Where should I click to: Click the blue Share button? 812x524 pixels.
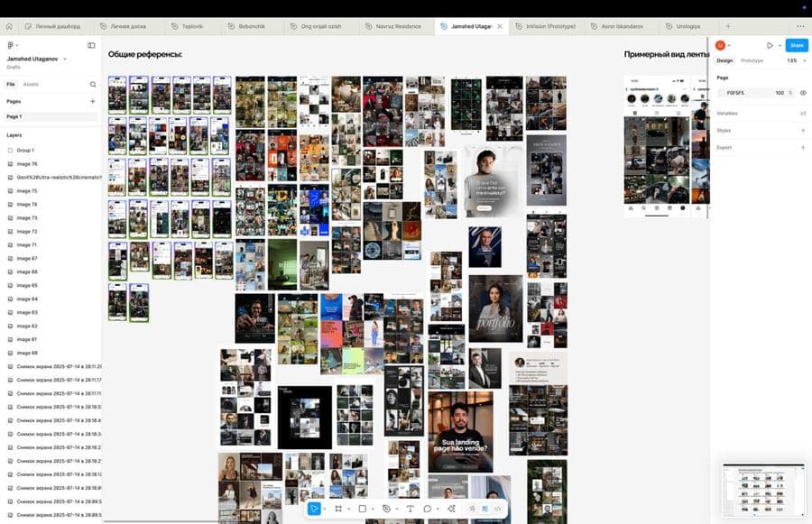pyautogui.click(x=797, y=46)
